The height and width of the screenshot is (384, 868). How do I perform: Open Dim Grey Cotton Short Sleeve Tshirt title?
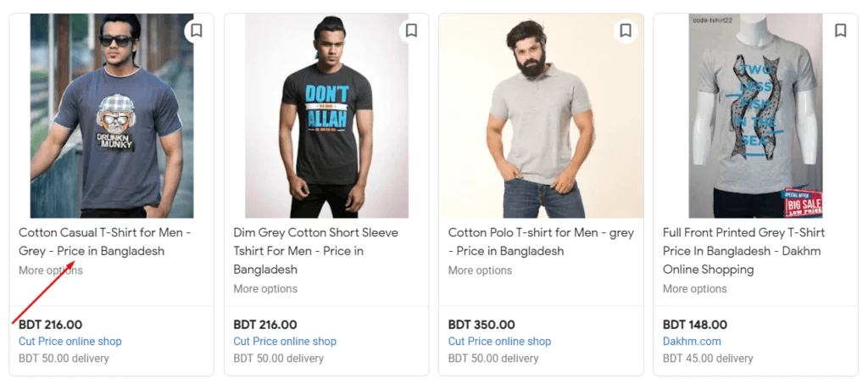315,251
